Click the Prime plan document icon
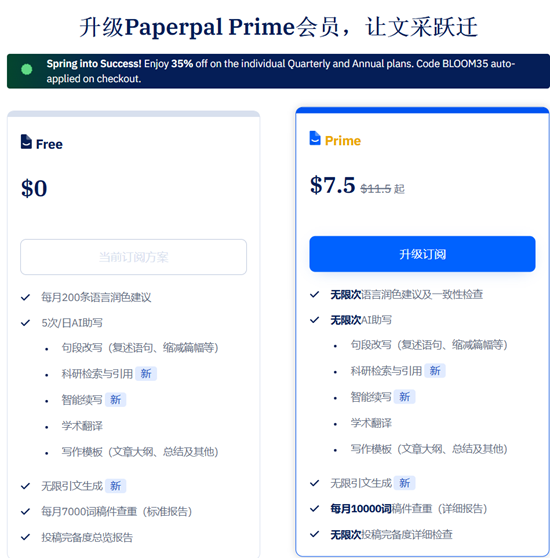This screenshot has width=550, height=558. (x=315, y=138)
